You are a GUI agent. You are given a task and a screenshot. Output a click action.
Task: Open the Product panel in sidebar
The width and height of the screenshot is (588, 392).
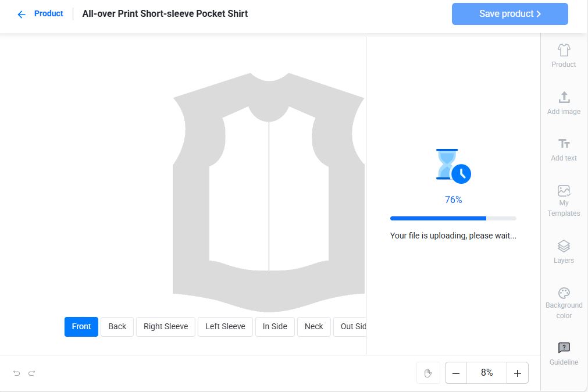[x=564, y=56]
